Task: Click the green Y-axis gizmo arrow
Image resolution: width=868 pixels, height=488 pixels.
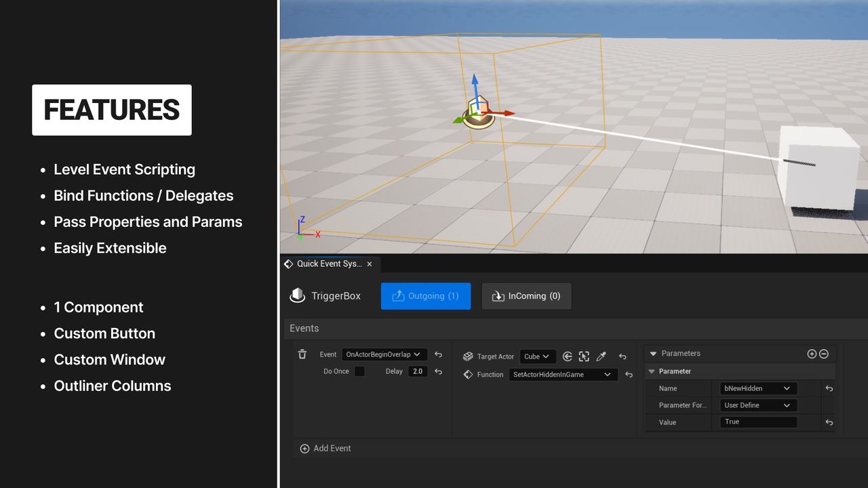Action: (460, 121)
